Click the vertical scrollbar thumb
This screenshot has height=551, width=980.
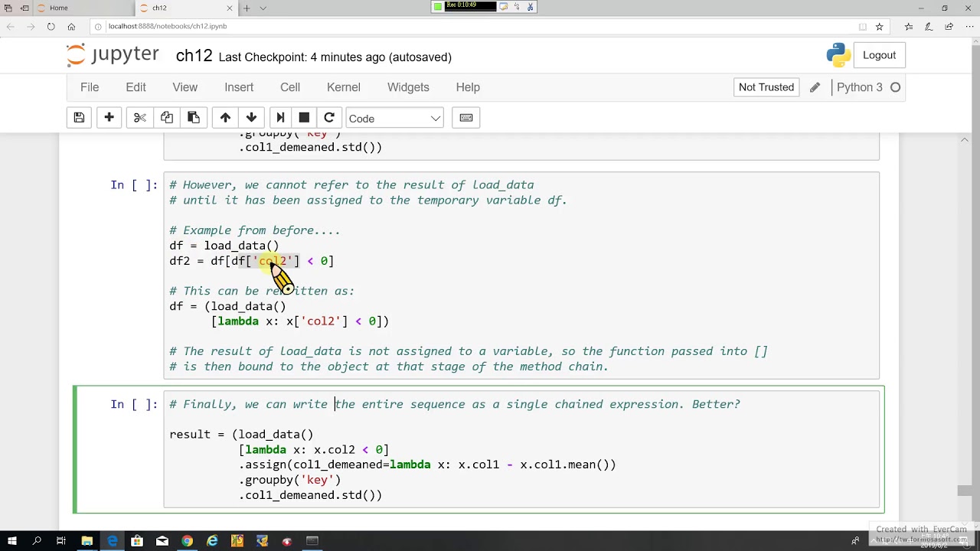tap(964, 491)
